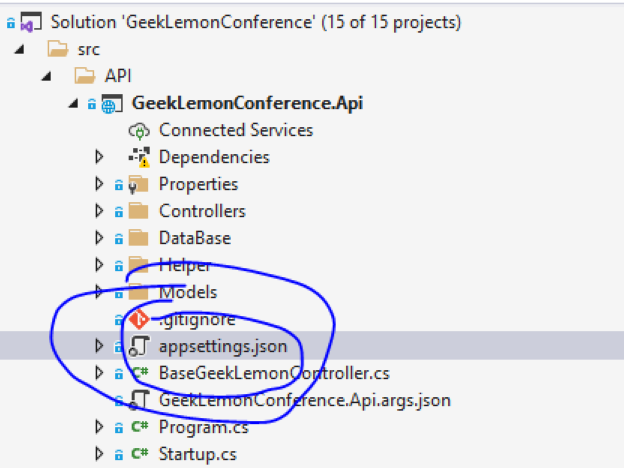Click the DataBase folder icon

[x=138, y=238]
